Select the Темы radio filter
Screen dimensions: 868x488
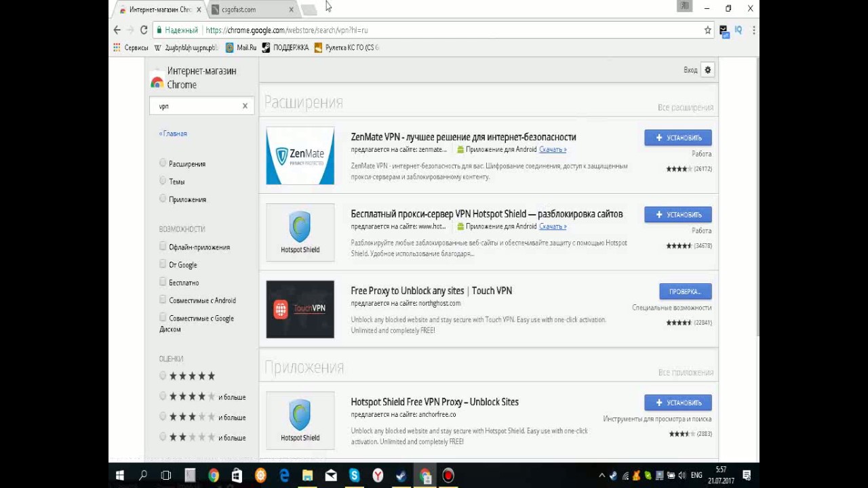(x=163, y=181)
